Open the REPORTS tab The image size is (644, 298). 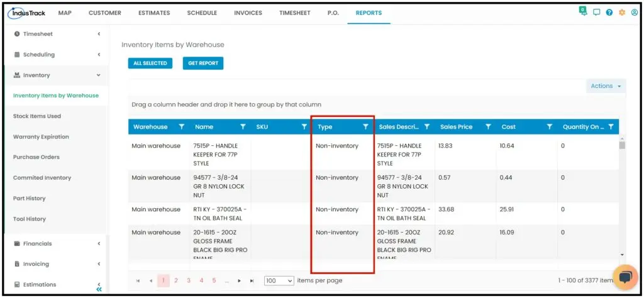point(369,13)
